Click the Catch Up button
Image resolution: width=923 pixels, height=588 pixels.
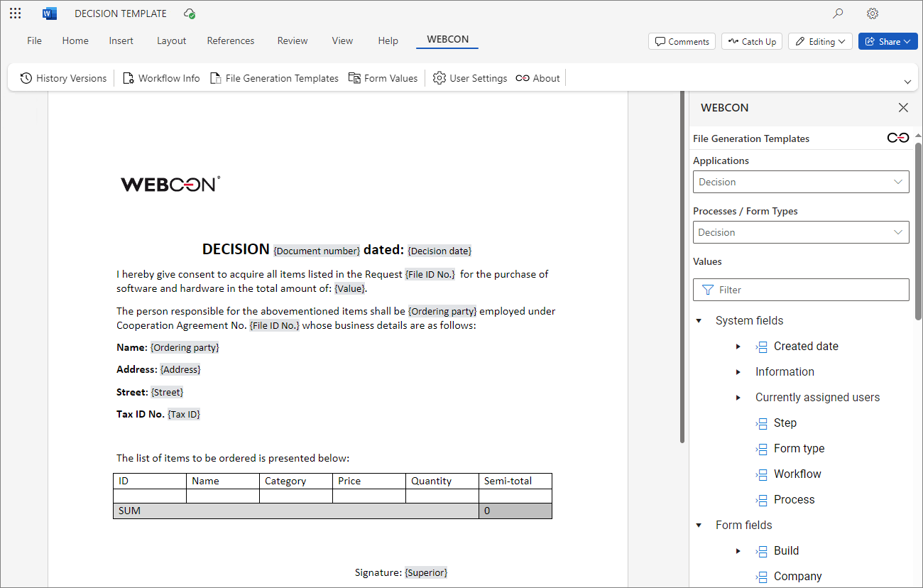pos(752,41)
